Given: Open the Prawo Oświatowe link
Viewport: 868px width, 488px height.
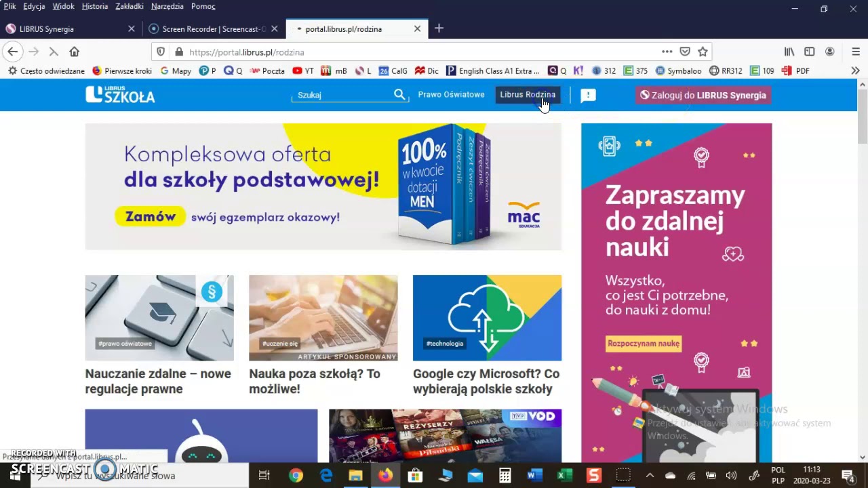Looking at the screenshot, I should coord(451,94).
